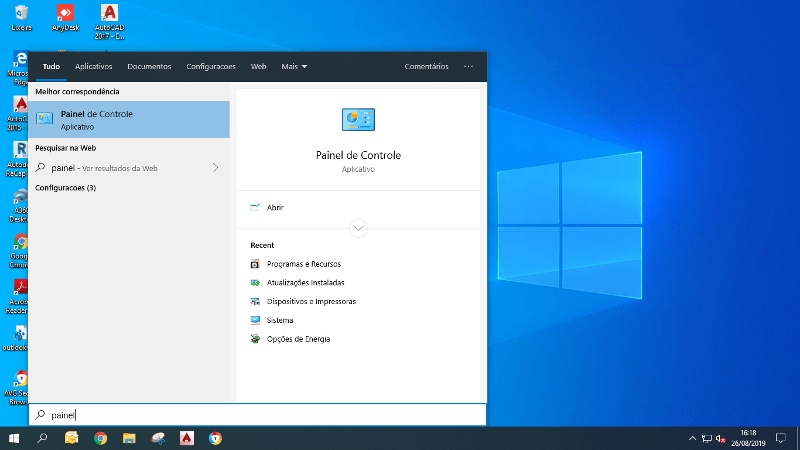Open the taskbar icon left of AutoCAD
This screenshot has height=450, width=800.
tap(158, 438)
